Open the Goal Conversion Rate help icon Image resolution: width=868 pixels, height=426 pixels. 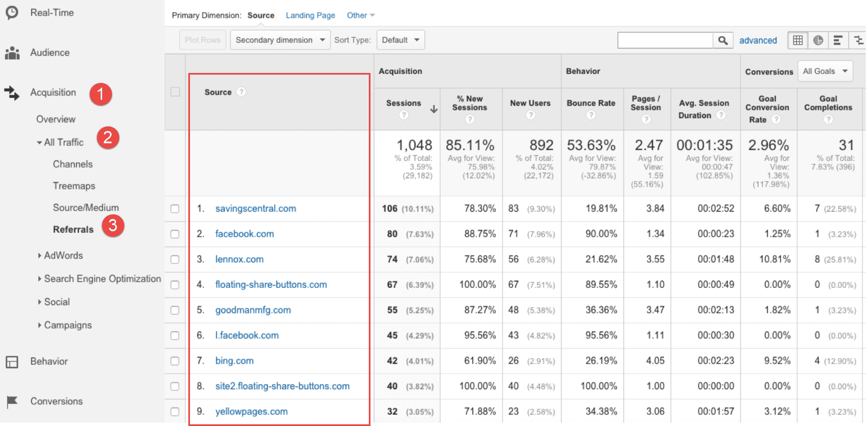point(776,120)
